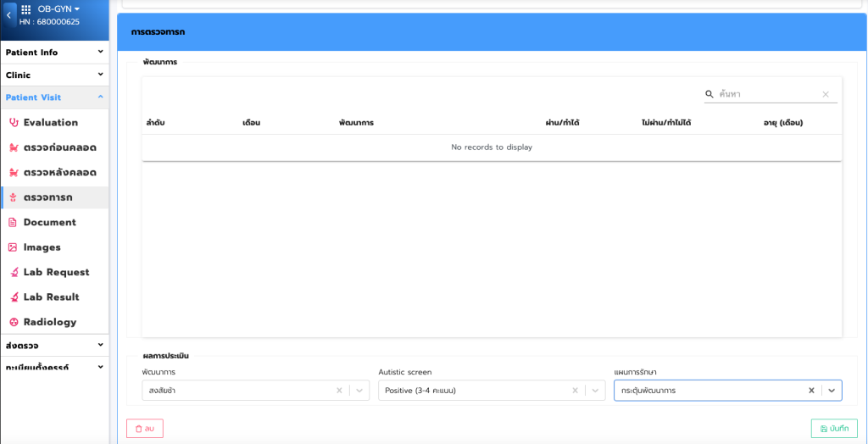
Task: Clear the Autistic screen selection
Action: pos(576,391)
